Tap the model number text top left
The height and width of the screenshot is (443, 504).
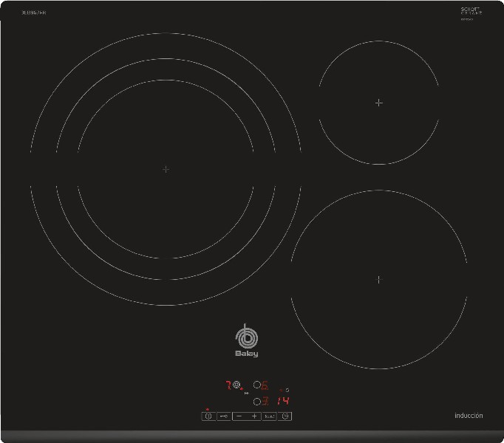point(34,13)
